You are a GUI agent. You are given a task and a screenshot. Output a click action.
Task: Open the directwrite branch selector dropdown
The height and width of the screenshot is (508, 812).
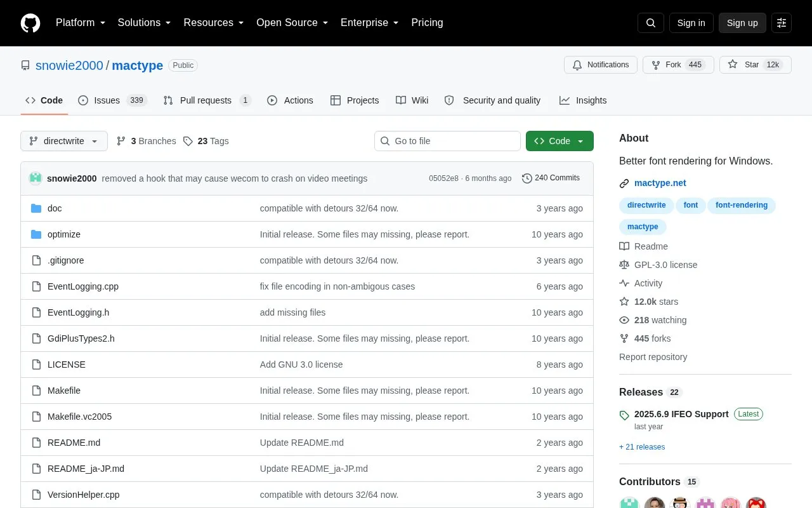point(64,141)
